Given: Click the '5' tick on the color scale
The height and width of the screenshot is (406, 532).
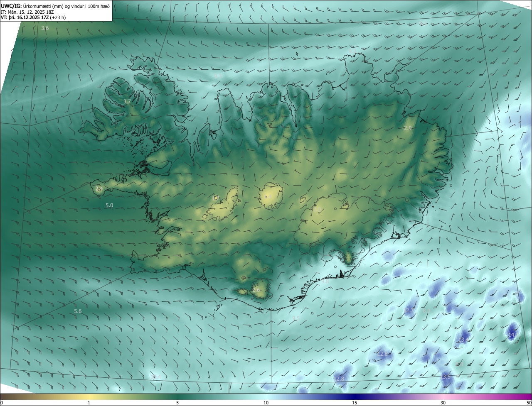Looking at the screenshot, I should point(177,403).
